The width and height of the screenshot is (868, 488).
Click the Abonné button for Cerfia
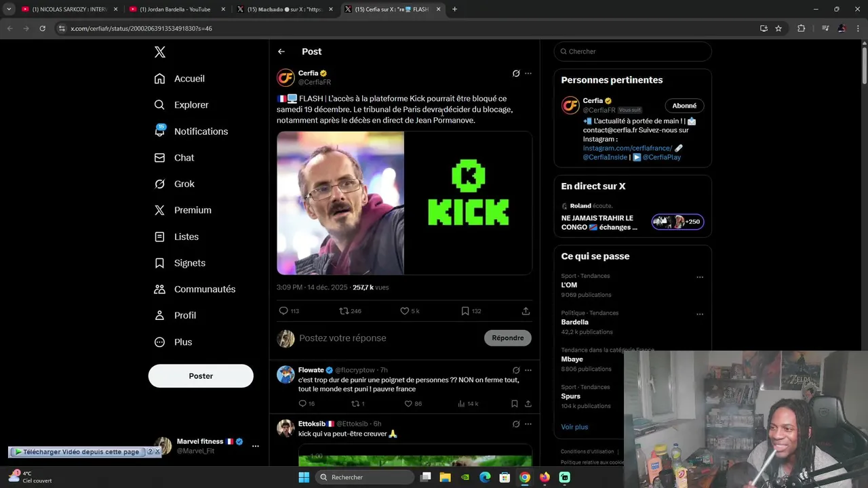[684, 106]
